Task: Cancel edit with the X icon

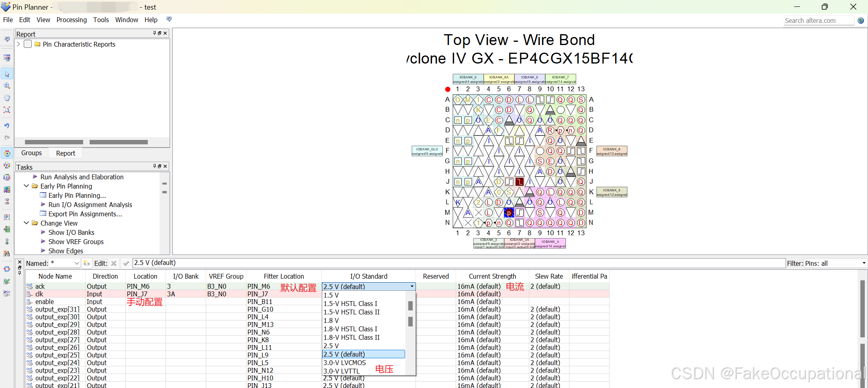Action: point(114,263)
